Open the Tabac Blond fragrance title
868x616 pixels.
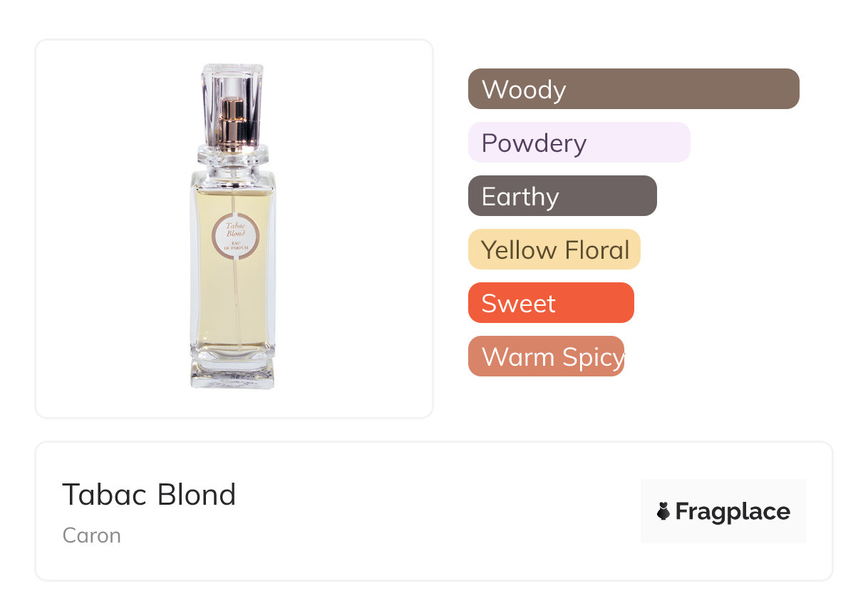tap(149, 495)
